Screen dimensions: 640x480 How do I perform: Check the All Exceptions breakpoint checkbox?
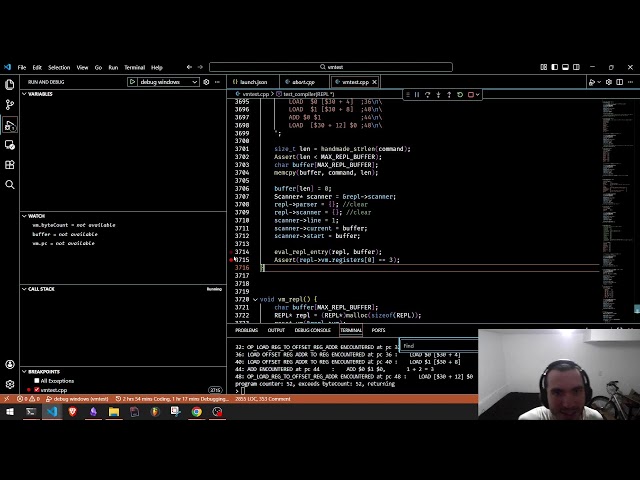coord(37,380)
